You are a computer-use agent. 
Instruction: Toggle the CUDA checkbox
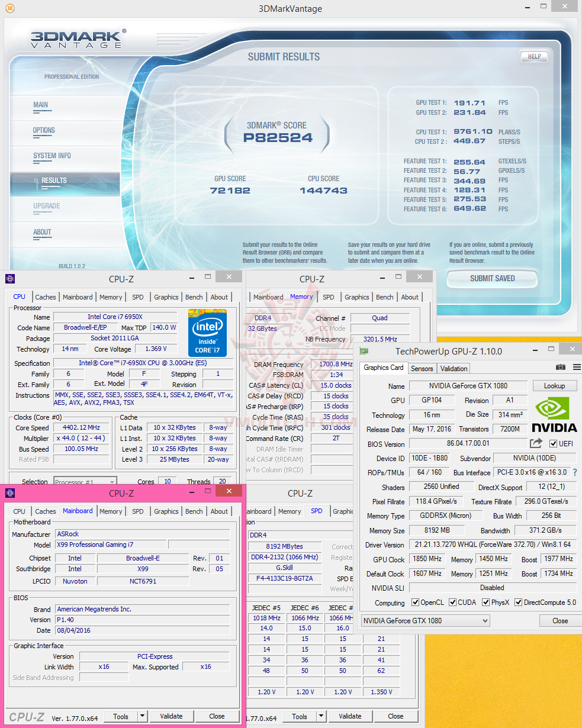(452, 603)
